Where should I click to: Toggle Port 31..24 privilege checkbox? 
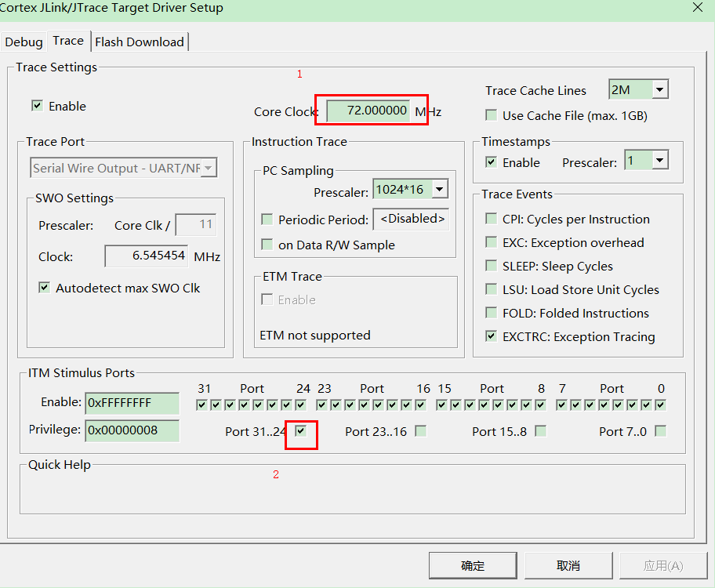(300, 431)
